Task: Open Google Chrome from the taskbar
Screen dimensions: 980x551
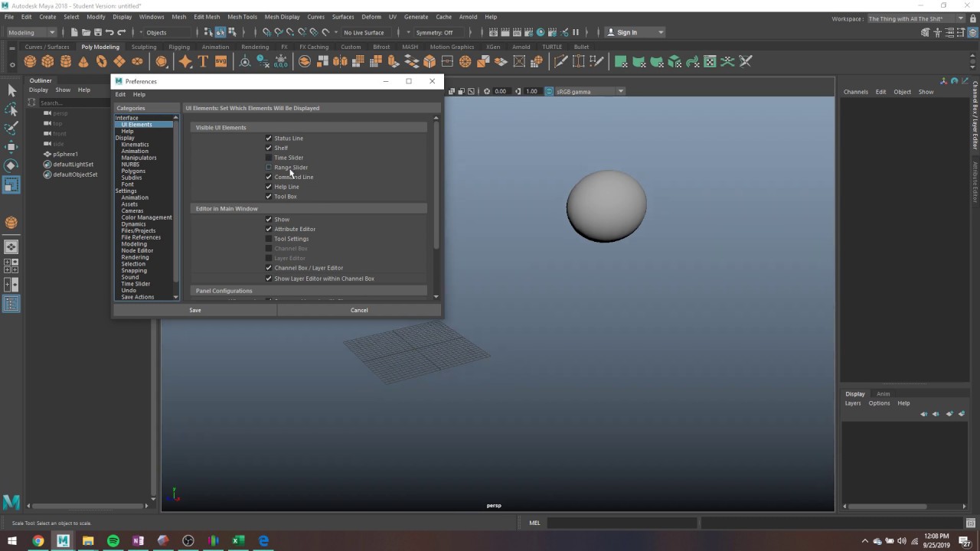Action: (x=38, y=540)
